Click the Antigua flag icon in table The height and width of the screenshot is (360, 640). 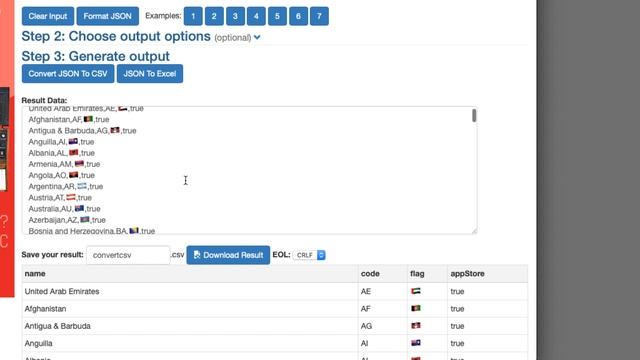(416, 325)
